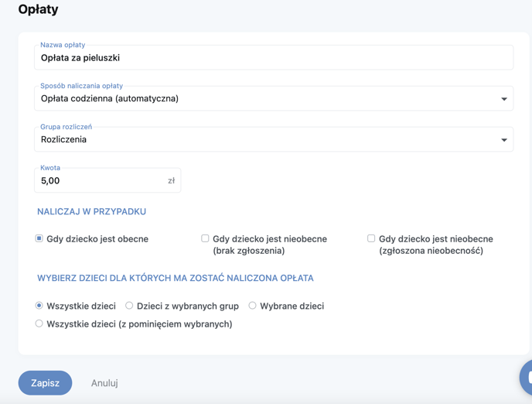Click into the Kwota amount field

click(x=107, y=180)
